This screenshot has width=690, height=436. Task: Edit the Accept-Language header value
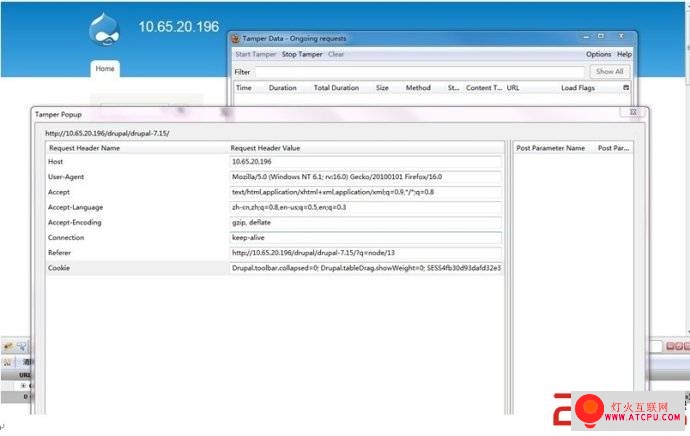tap(365, 207)
